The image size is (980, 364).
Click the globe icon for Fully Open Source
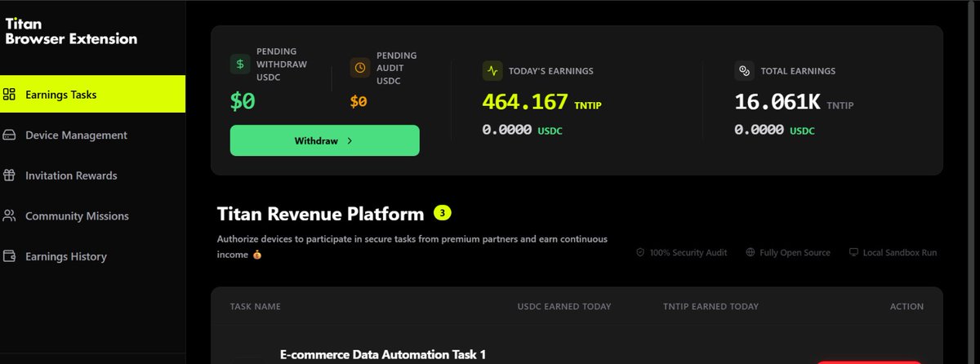pyautogui.click(x=750, y=253)
